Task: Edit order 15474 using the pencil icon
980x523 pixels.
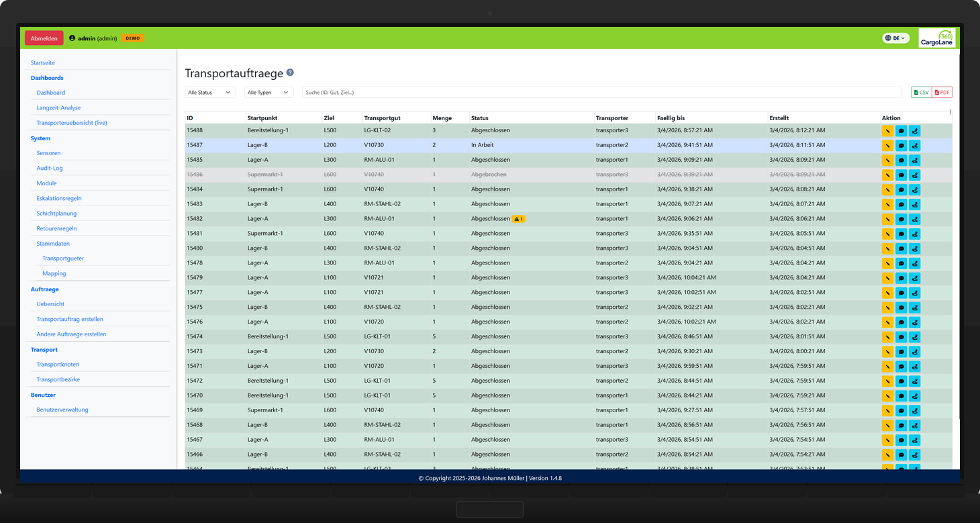Action: click(887, 337)
